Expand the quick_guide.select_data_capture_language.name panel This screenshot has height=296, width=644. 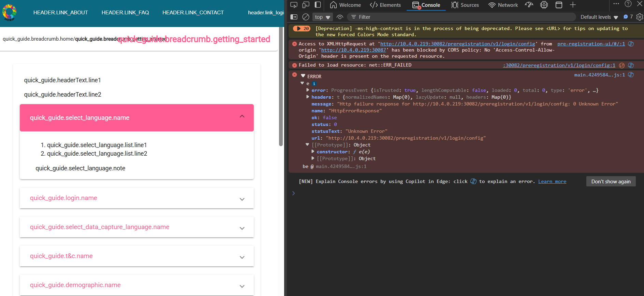click(137, 227)
